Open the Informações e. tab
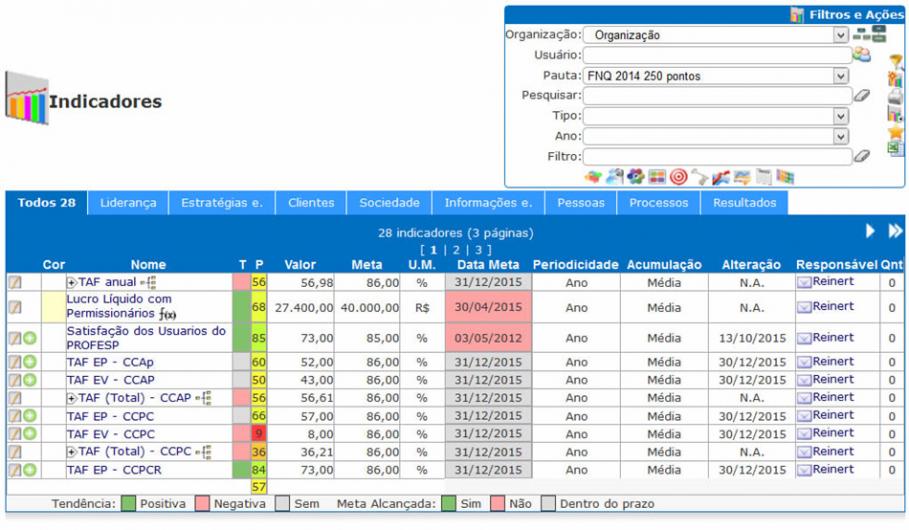This screenshot has width=909, height=530. pyautogui.click(x=488, y=203)
